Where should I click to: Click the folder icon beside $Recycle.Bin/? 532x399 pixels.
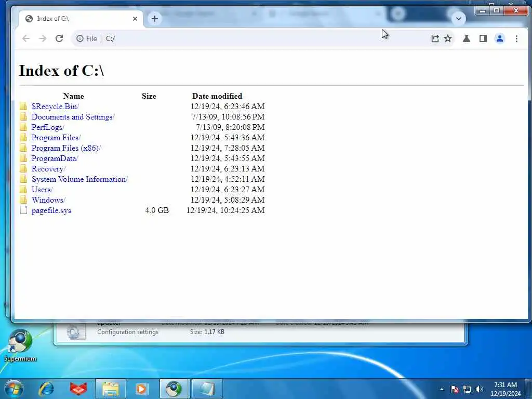(x=23, y=106)
